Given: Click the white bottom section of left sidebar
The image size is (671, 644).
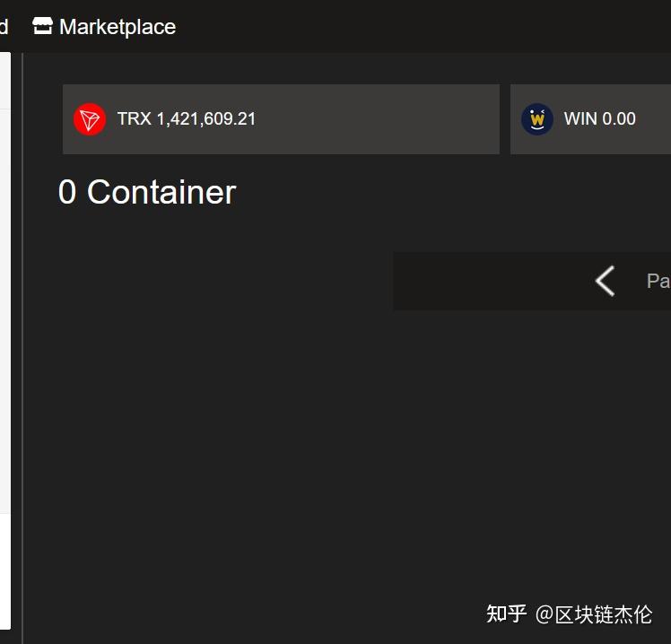Looking at the screenshot, I should point(5,571).
